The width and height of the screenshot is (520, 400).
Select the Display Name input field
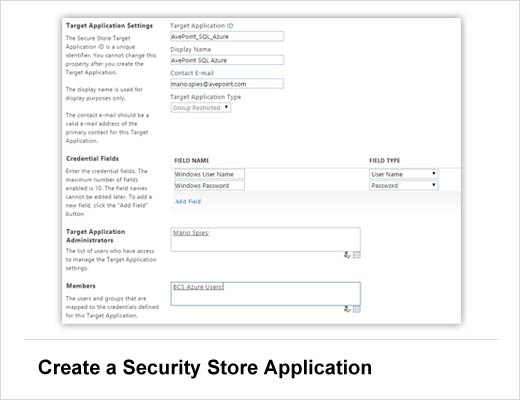click(x=227, y=60)
